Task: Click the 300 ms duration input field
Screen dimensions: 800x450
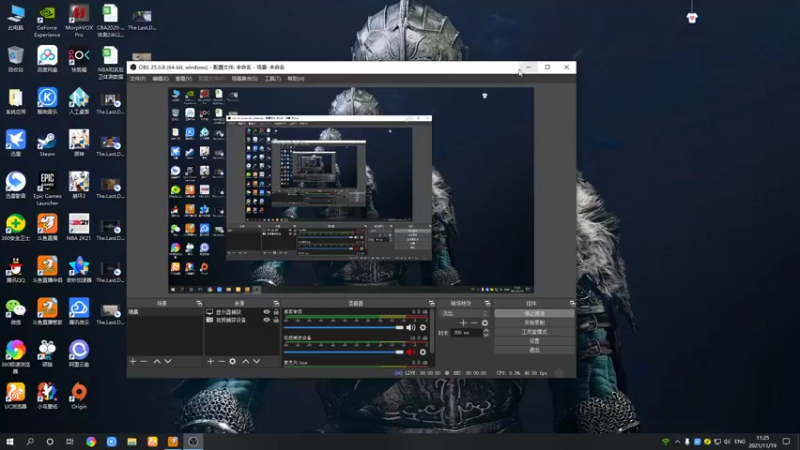Action: 466,333
